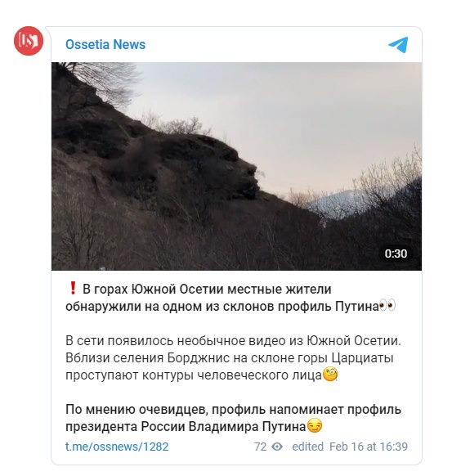This screenshot has height=476, width=452.
Task: Click the Feb 16 at 16:39 timestamp
Action: (369, 447)
